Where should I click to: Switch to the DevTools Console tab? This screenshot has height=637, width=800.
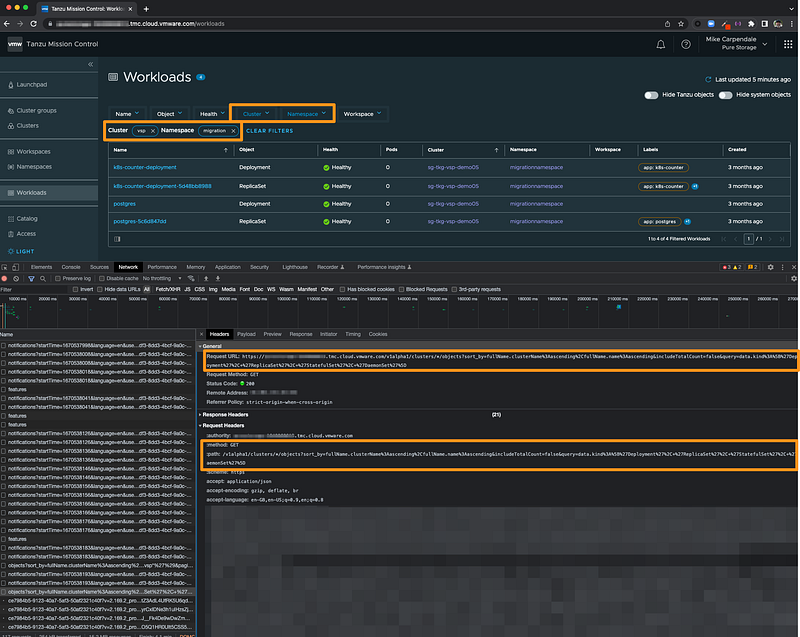click(x=71, y=267)
